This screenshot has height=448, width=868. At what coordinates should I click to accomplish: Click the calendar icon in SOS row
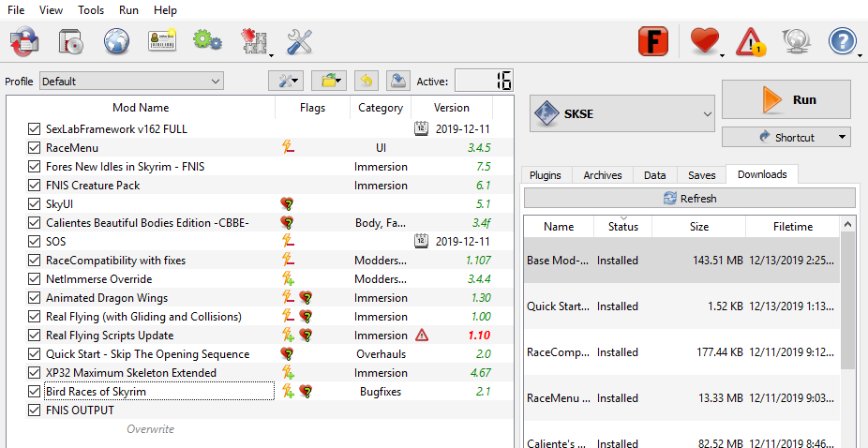(421, 242)
